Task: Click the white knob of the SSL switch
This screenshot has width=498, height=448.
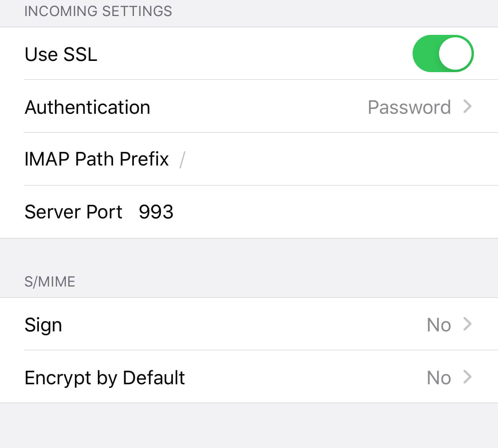Action: pyautogui.click(x=455, y=53)
